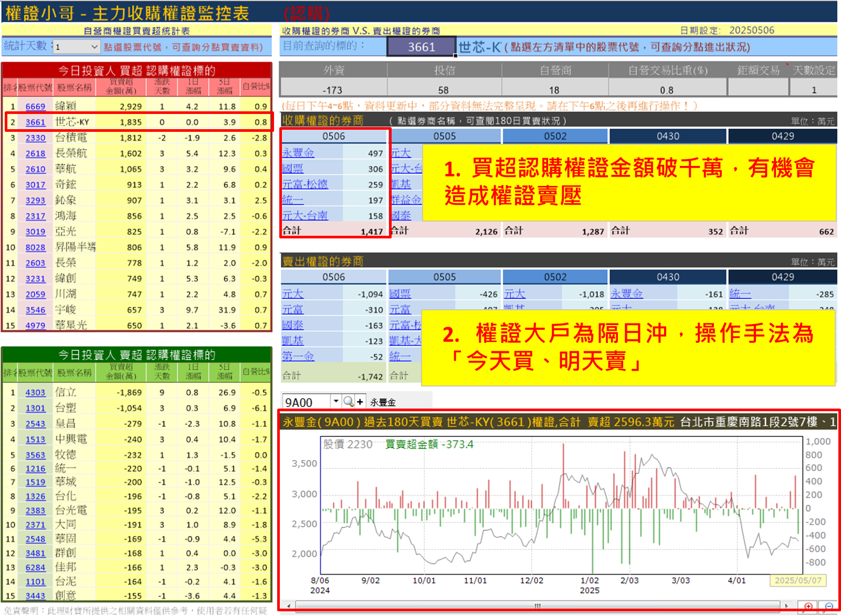Open stock code 3017 奇鋐
This screenshot has width=841, height=616.
click(35, 185)
